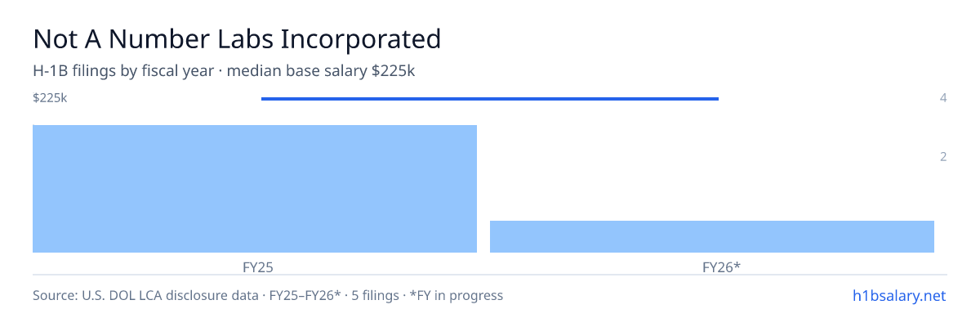
Task: Select the tall FY25 filings bar
Action: pos(255,189)
